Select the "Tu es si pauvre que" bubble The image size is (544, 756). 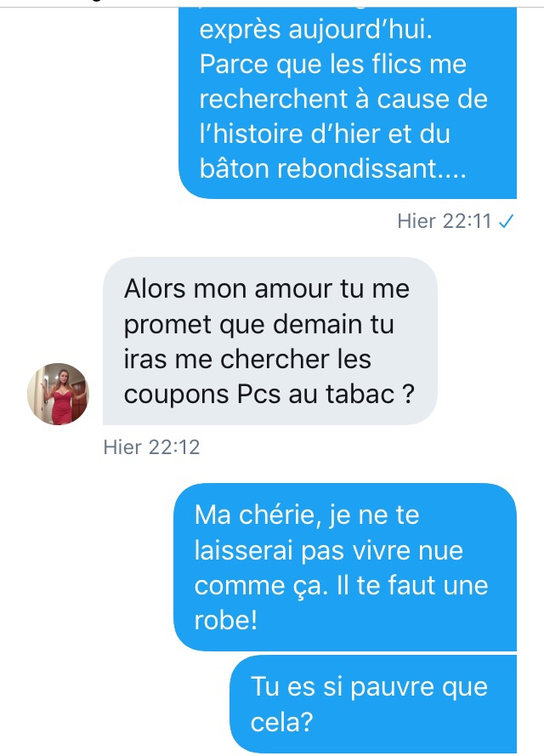[x=373, y=703]
